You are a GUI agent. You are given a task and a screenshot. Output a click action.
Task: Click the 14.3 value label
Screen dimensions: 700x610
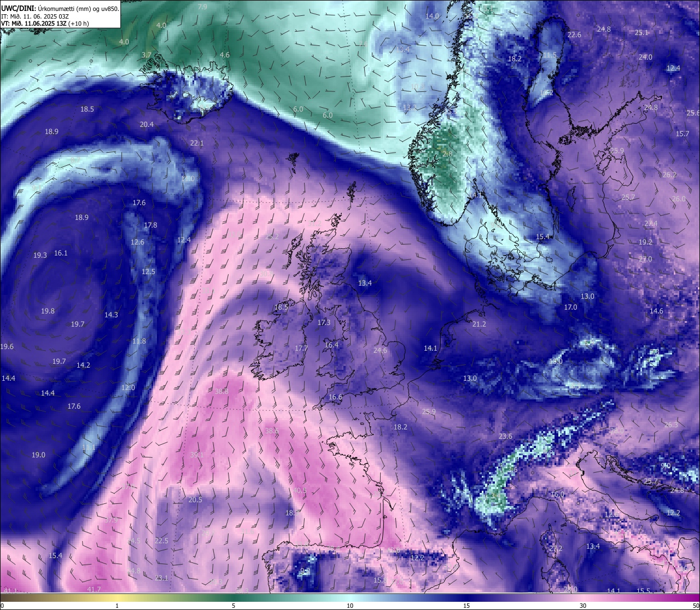click(111, 315)
